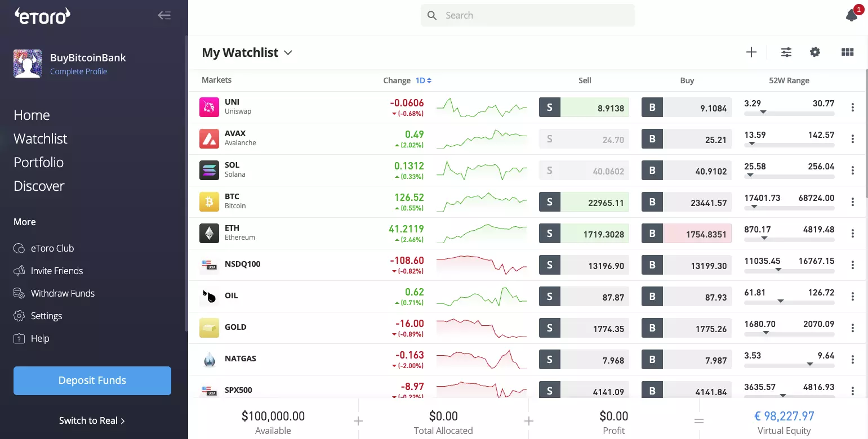868x439 pixels.
Task: Buy UNI at 9.1084
Action: click(687, 107)
